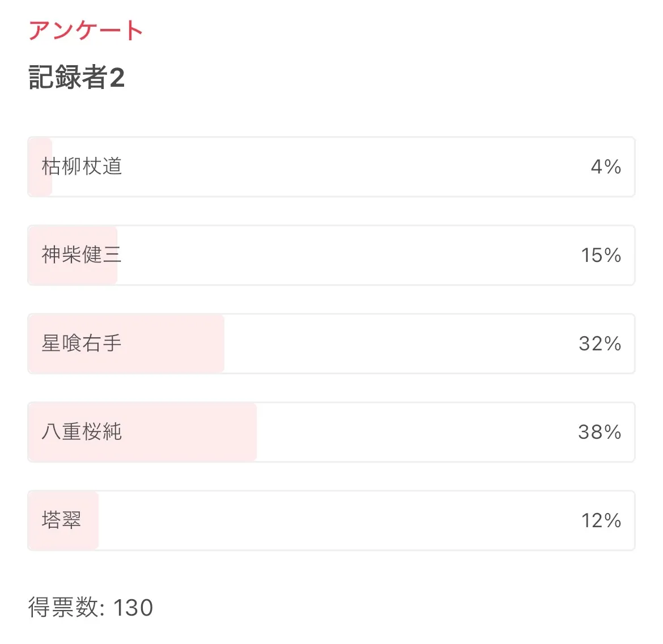Click the pink progress fill behind 塔翠
The width and height of the screenshot is (663, 644).
pyautogui.click(x=90, y=520)
